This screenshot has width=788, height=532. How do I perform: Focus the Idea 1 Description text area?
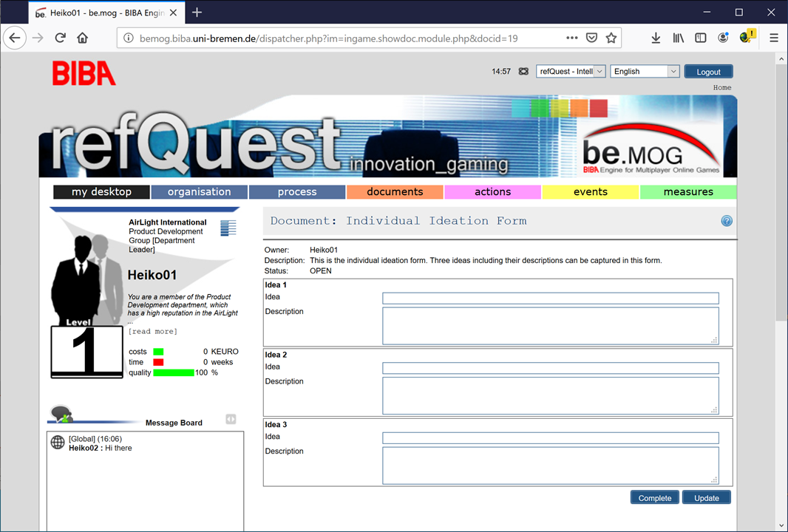tap(551, 326)
